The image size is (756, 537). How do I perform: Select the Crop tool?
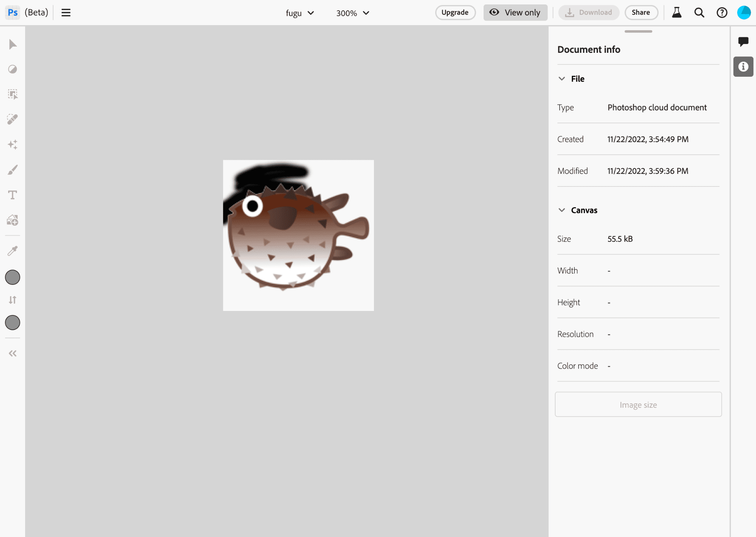13,94
